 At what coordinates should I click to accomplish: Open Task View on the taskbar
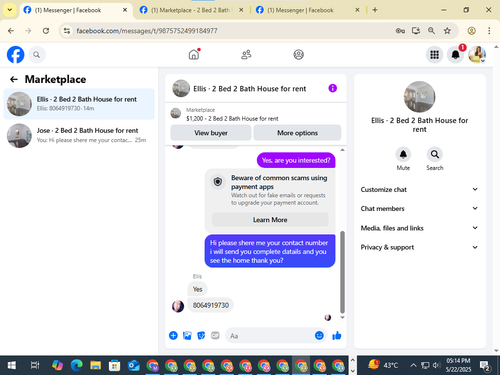click(35, 365)
